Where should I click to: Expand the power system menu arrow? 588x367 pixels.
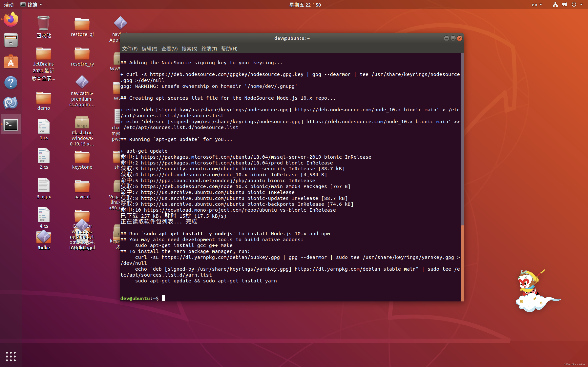[x=582, y=5]
